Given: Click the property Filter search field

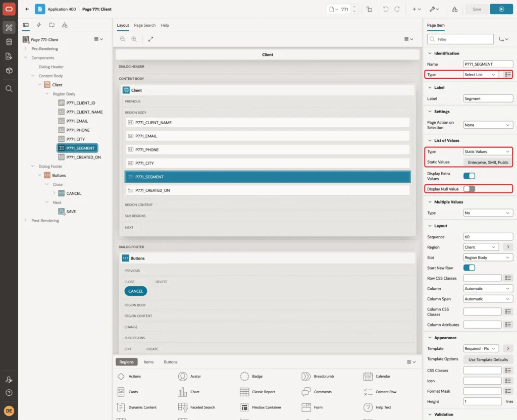Looking at the screenshot, I should click(460, 39).
